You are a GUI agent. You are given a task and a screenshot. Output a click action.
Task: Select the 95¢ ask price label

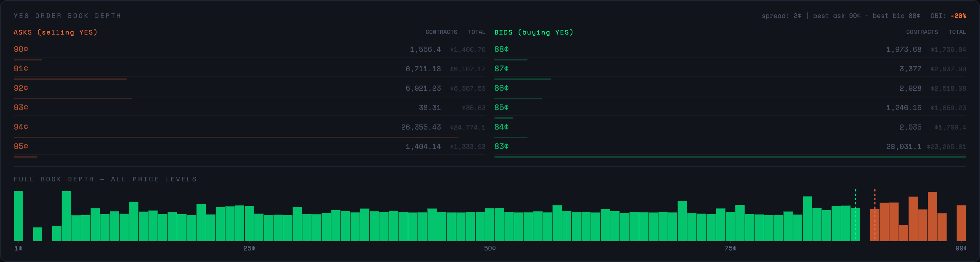coord(21,146)
